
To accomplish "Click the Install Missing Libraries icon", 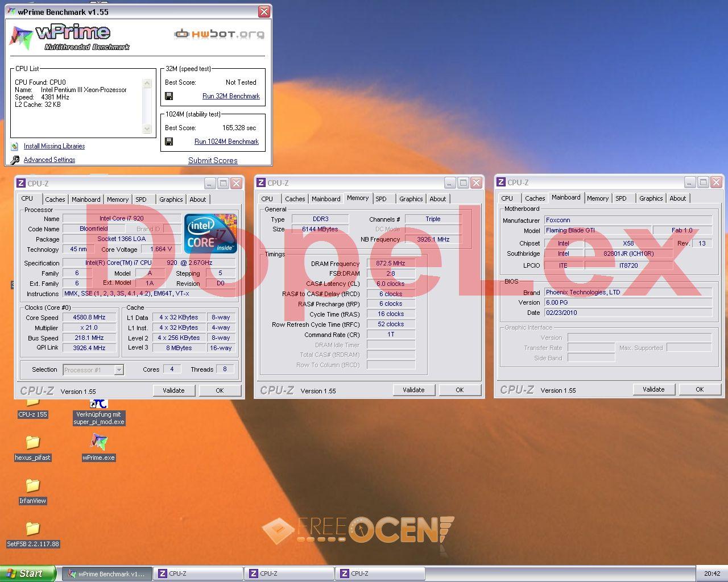I will pos(15,146).
